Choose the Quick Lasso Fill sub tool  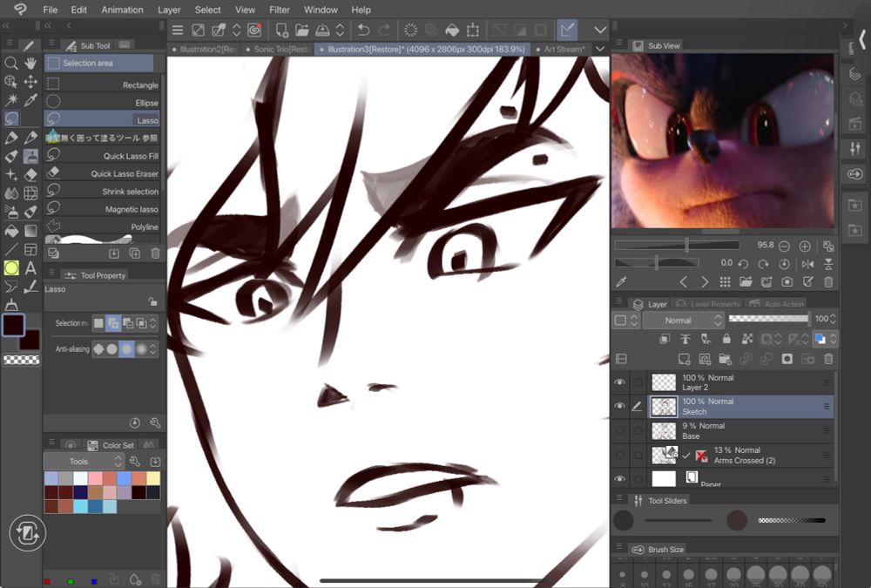102,156
